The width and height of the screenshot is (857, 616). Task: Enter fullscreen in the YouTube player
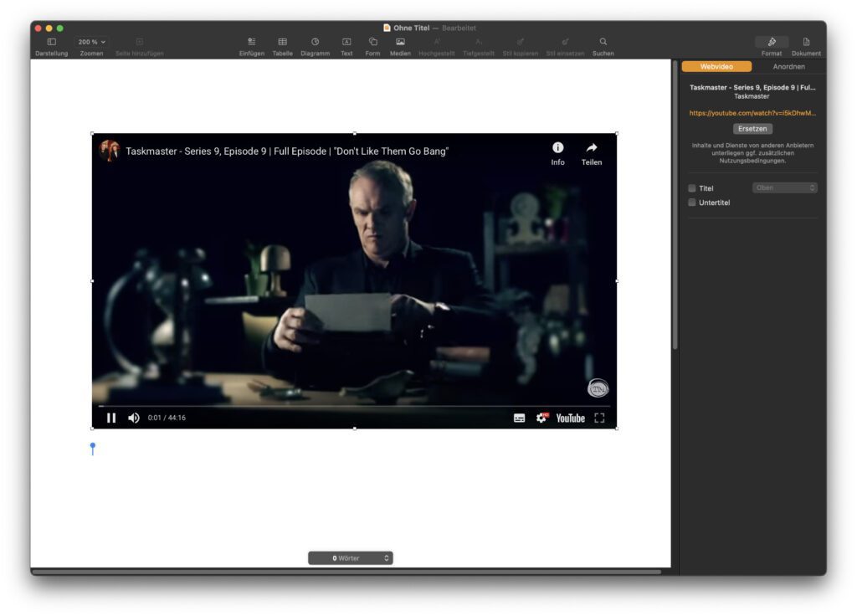coord(599,418)
